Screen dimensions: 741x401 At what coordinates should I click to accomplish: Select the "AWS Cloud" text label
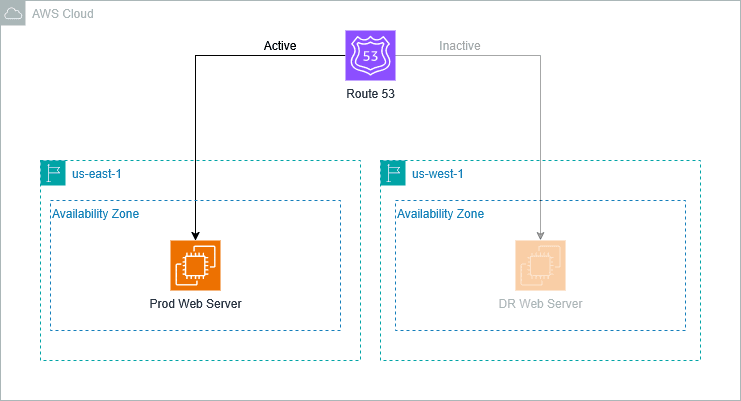[x=61, y=14]
